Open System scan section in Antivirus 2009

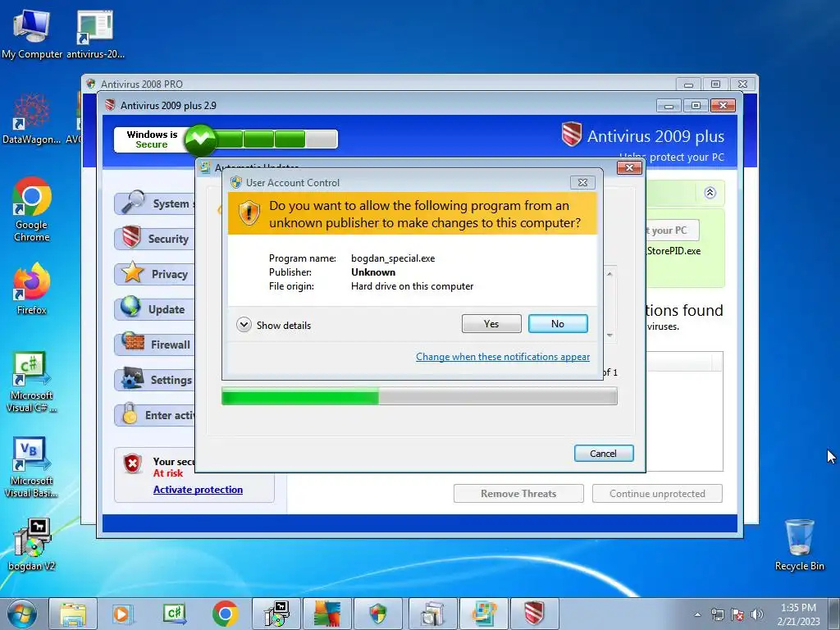point(155,203)
